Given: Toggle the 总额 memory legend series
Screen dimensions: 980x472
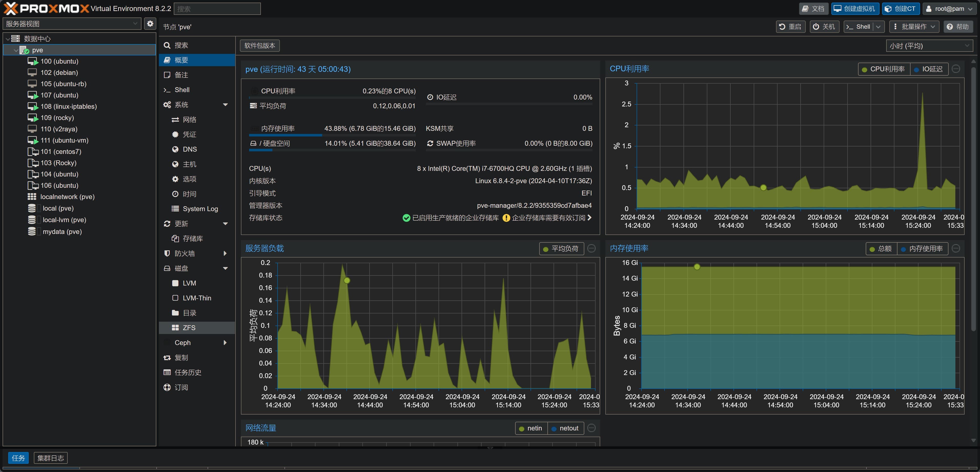Looking at the screenshot, I should click(x=881, y=249).
